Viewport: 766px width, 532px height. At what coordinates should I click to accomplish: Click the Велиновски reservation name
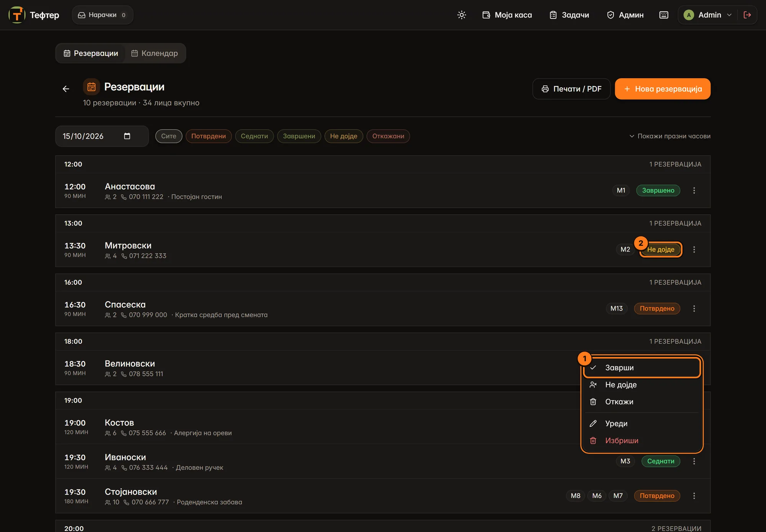[x=130, y=363]
